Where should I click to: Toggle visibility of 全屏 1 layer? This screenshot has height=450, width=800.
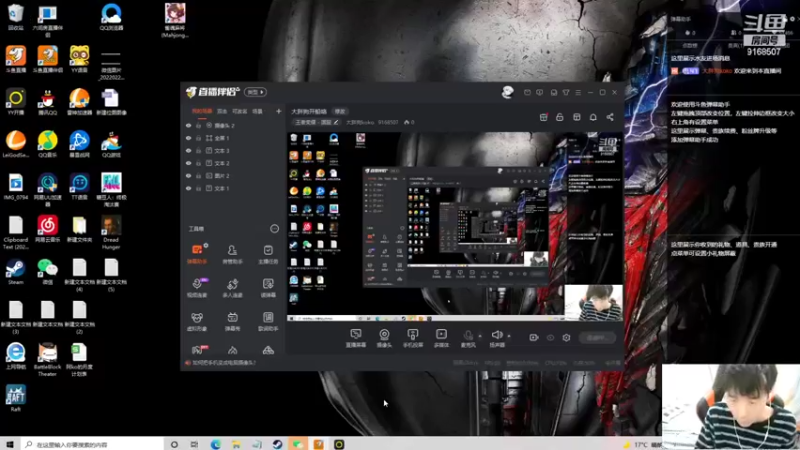(188, 138)
